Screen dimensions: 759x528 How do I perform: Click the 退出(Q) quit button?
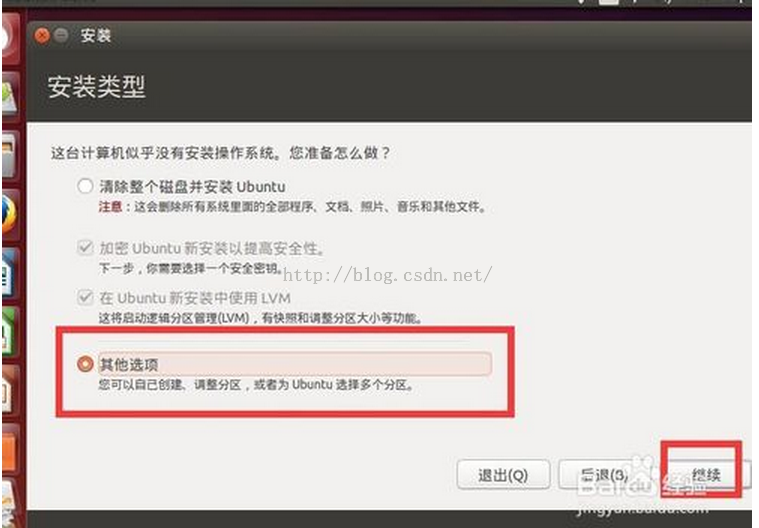coord(503,475)
